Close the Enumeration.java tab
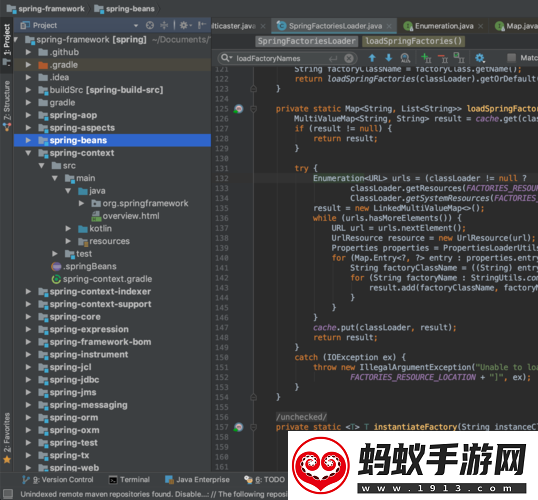The width and height of the screenshot is (538, 500). click(480, 26)
